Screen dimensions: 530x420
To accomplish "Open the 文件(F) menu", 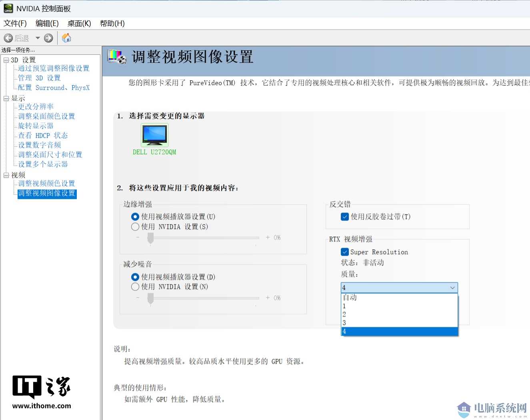I will coord(15,24).
